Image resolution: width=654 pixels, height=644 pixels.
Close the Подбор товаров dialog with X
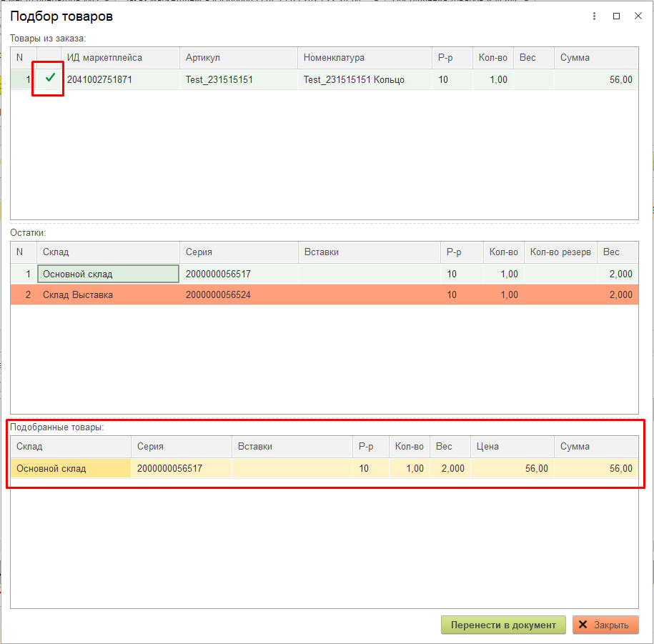click(x=638, y=16)
